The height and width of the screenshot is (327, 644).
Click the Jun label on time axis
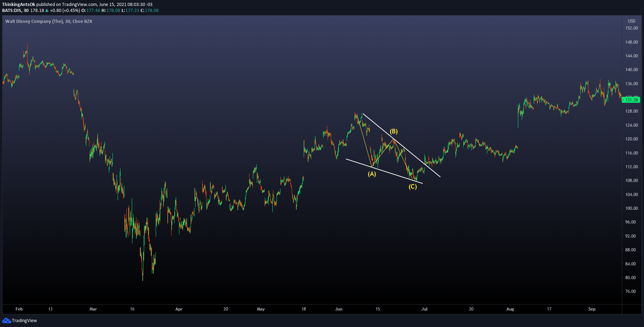[x=339, y=309]
